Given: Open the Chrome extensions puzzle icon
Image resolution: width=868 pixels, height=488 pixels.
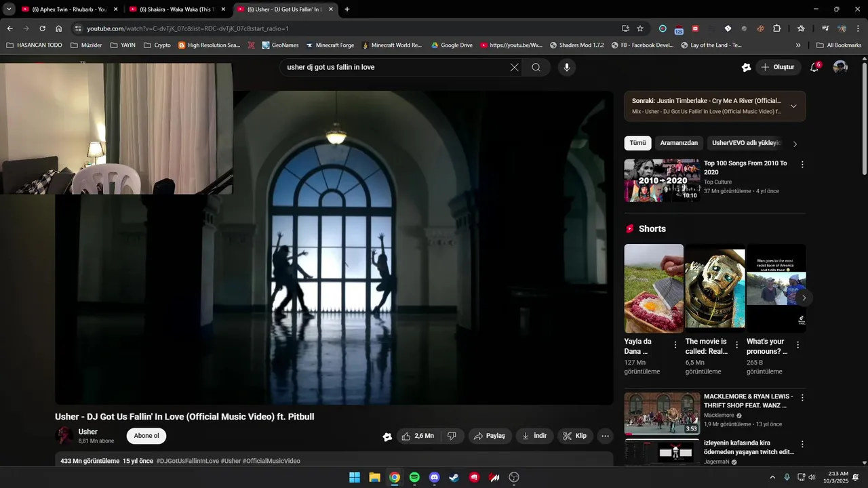Looking at the screenshot, I should coord(776,28).
